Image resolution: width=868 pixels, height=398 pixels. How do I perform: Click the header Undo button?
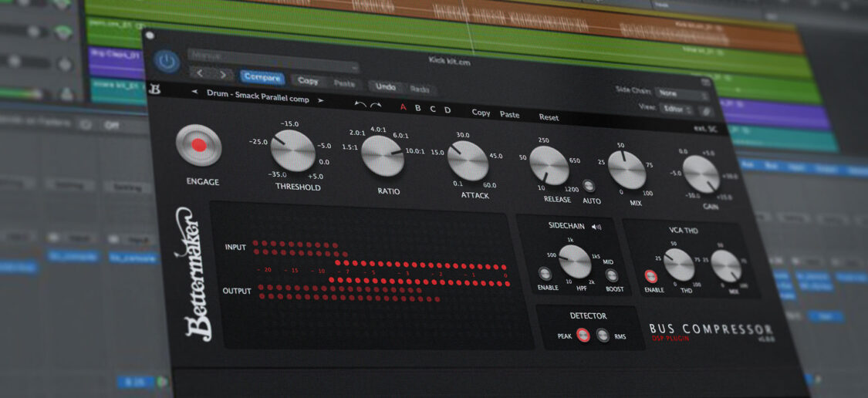385,87
